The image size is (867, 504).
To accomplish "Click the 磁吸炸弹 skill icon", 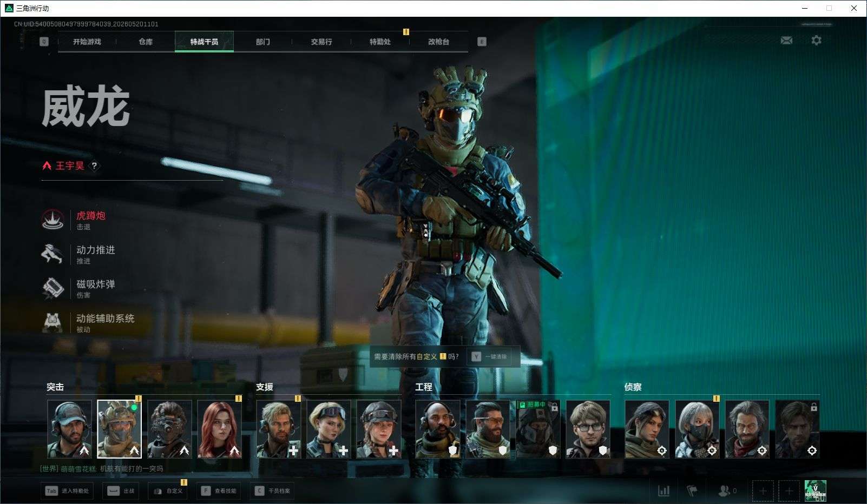I will (x=52, y=288).
